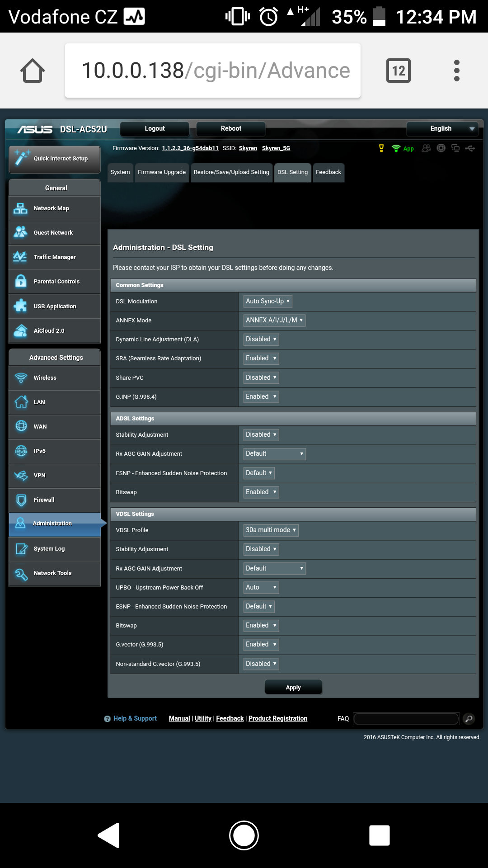The height and width of the screenshot is (868, 488).
Task: Tap the browser home icon
Action: [x=33, y=71]
